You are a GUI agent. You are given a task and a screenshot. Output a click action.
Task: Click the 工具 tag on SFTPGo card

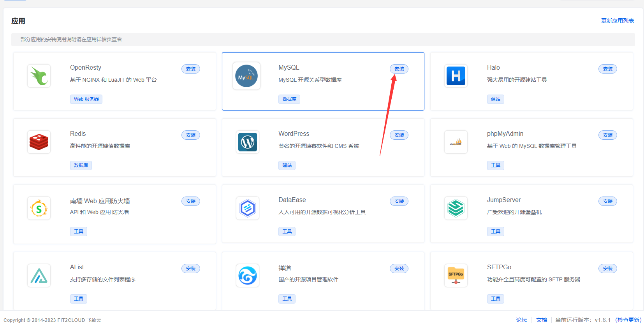pos(496,299)
